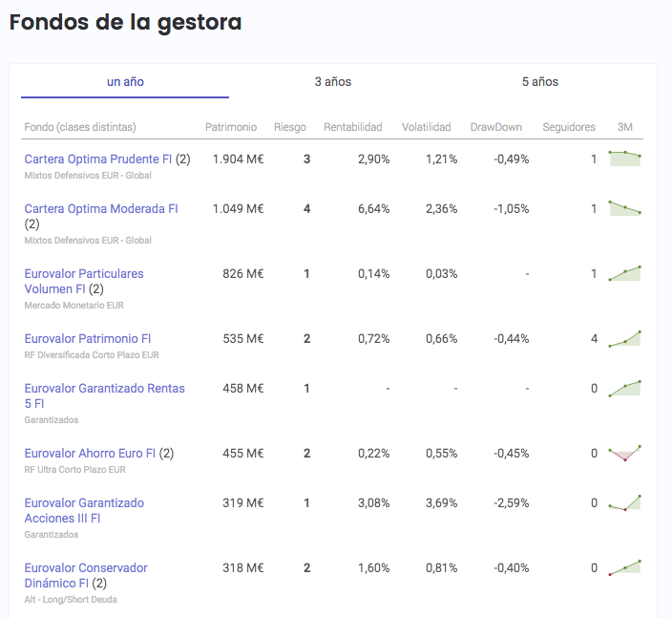
Task: Open the Cartera Optima Moderada FI fund
Action: (x=101, y=209)
